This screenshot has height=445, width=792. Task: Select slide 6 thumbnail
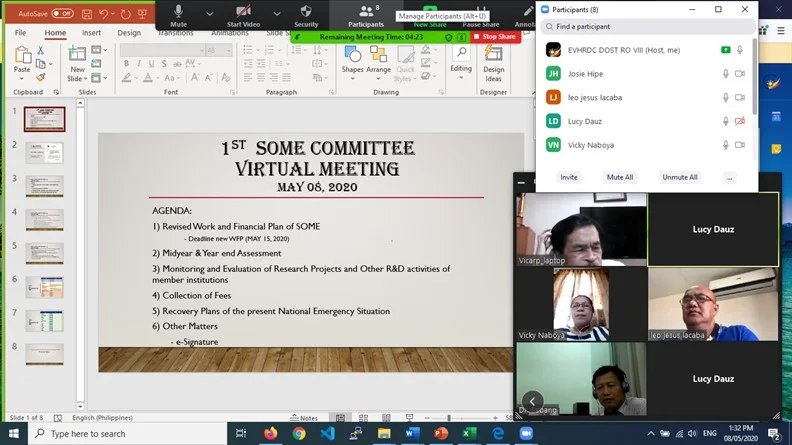(x=44, y=287)
